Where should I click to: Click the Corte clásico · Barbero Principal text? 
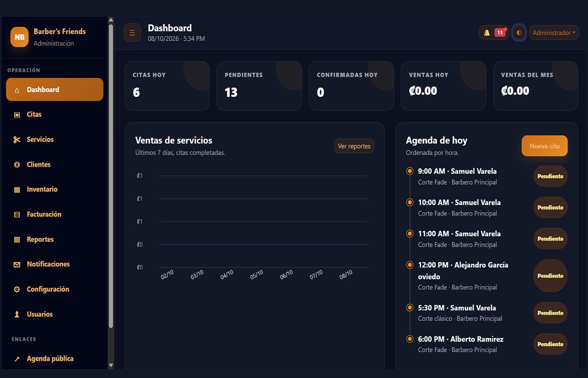point(460,318)
